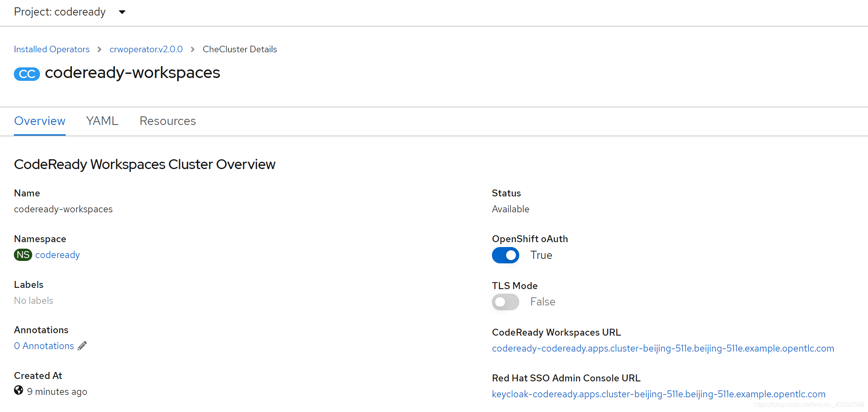Toggle the TLS Mode switch

coord(505,302)
